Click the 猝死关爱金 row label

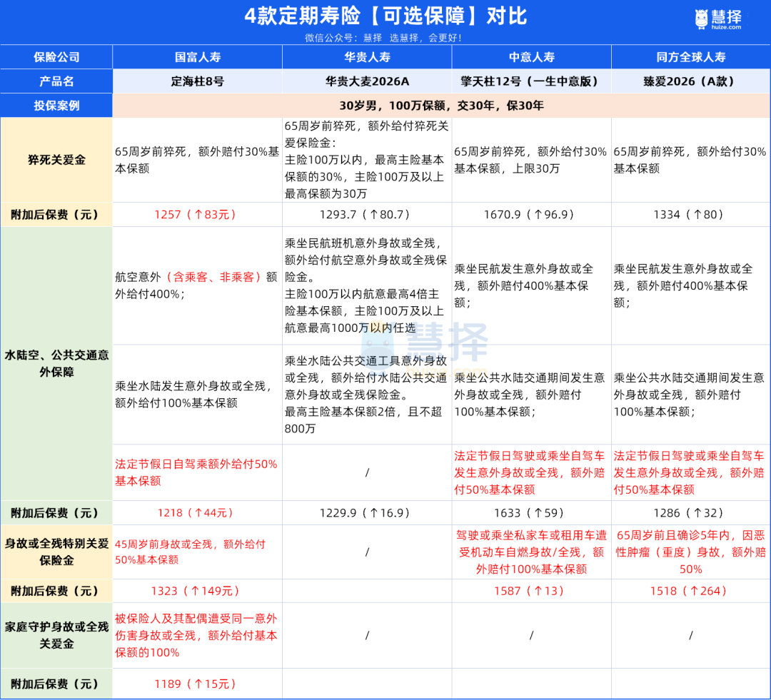coord(56,160)
